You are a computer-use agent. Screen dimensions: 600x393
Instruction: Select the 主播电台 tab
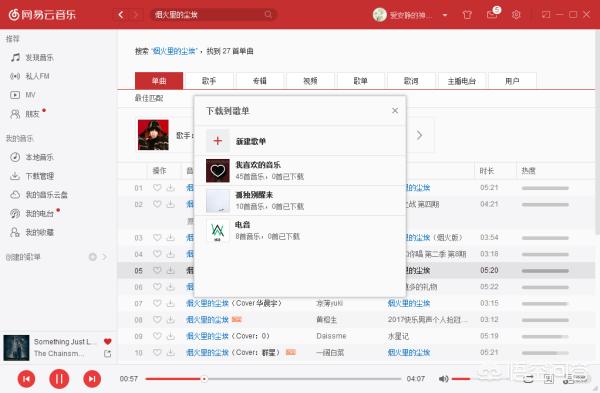[461, 81]
